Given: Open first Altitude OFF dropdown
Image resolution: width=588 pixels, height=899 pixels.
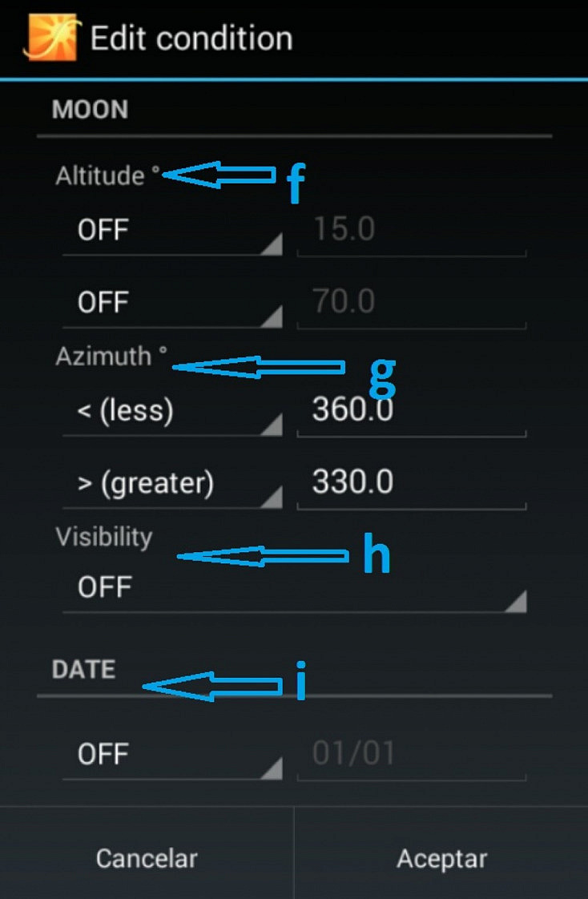Looking at the screenshot, I should click(172, 231).
